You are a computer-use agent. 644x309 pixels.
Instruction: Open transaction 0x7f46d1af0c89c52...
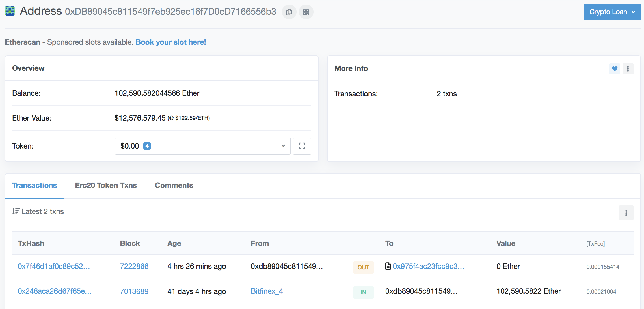tap(54, 266)
